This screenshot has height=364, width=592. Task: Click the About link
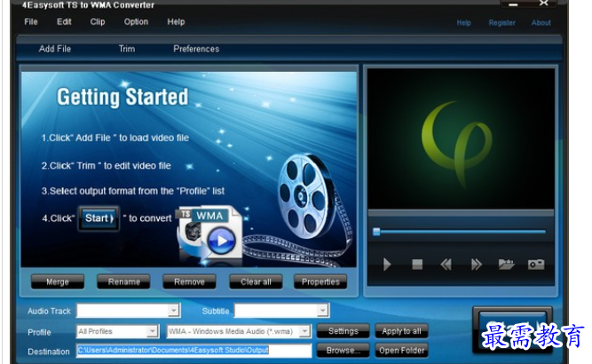[x=541, y=23]
